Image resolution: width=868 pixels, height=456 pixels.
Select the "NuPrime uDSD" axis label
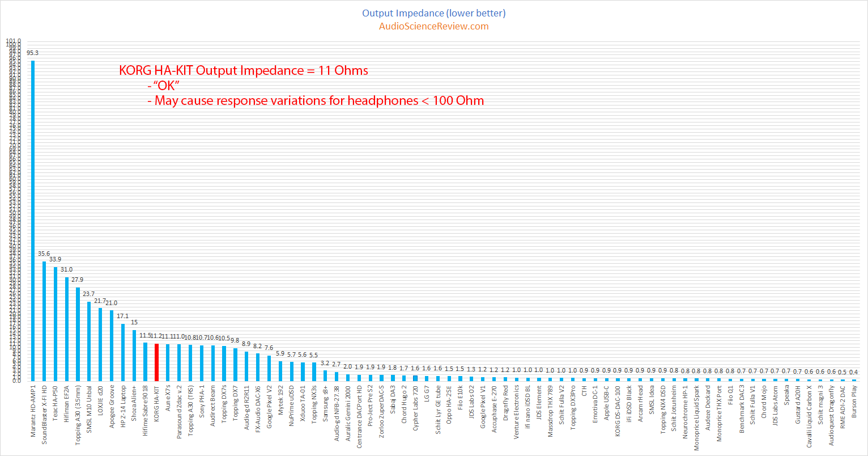tap(292, 407)
